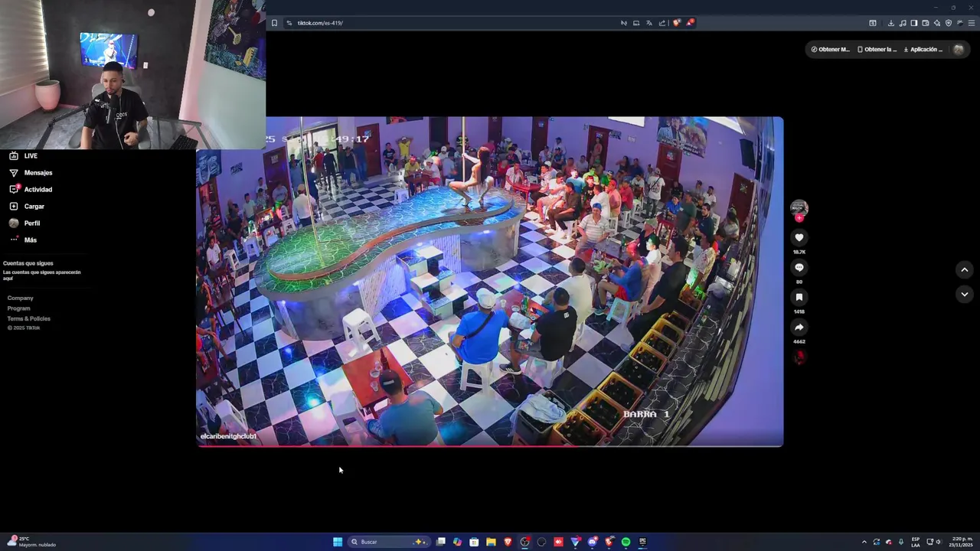Open the creator's avatar above the heart
This screenshot has height=551, width=980.
click(x=799, y=208)
